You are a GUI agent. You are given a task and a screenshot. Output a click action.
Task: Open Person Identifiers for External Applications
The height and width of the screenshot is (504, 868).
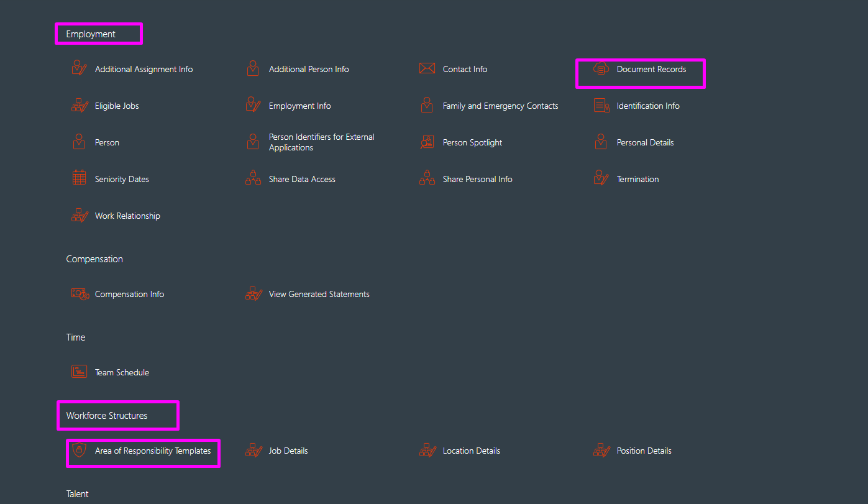click(321, 142)
